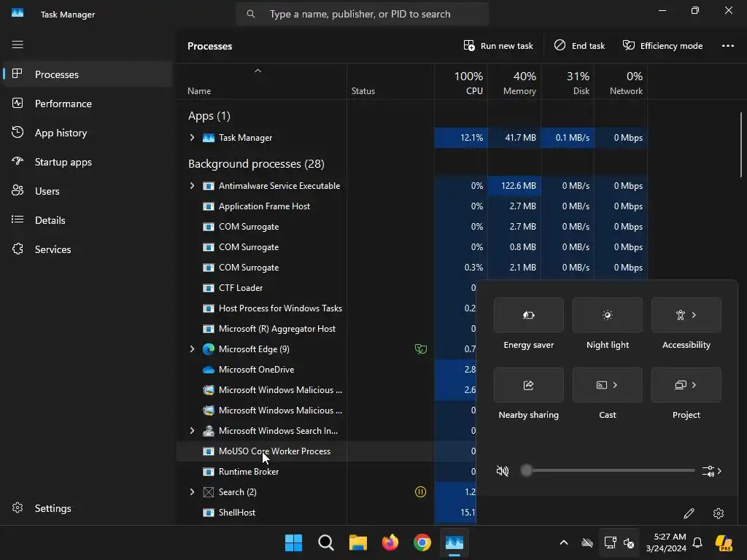Open the Copilot preview icon in the taskbar
Image resolution: width=747 pixels, height=560 pixels.
[x=724, y=542]
